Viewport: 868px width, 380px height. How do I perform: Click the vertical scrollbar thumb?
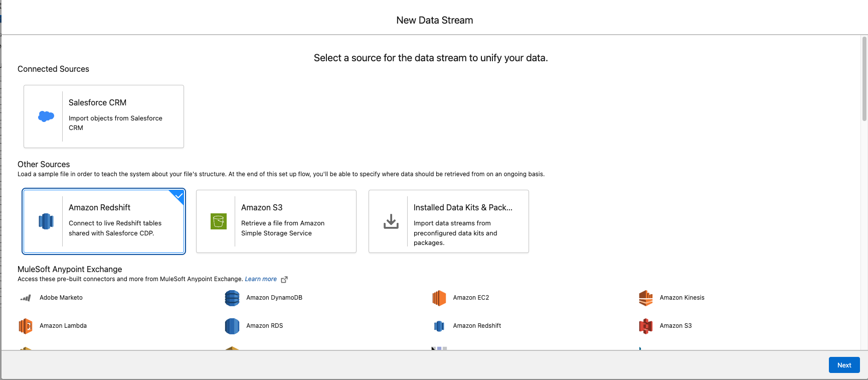864,78
